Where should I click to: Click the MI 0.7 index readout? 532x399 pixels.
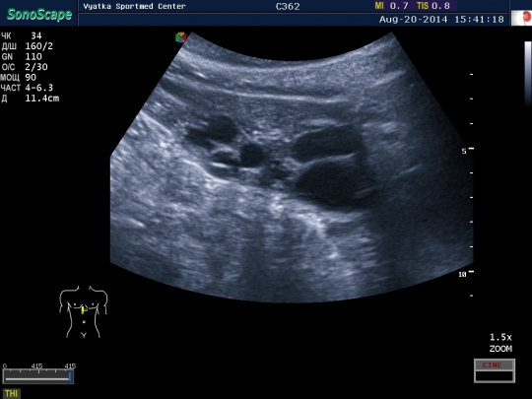391,6
